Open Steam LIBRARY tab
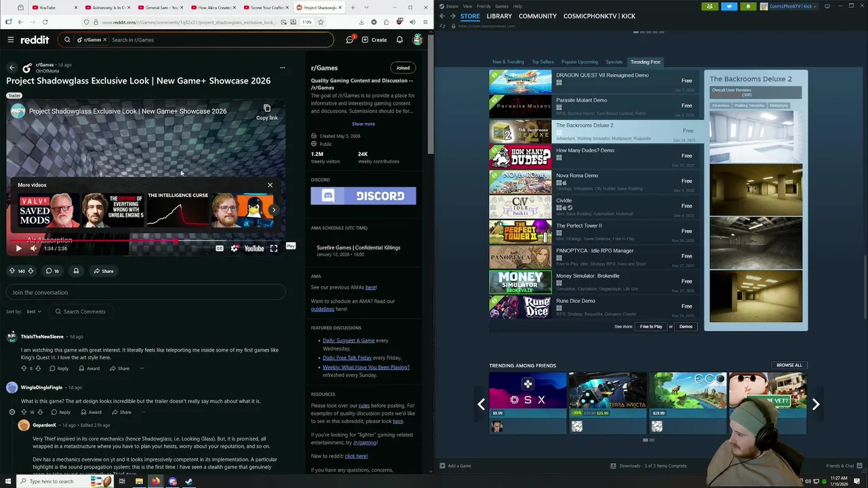 (499, 16)
